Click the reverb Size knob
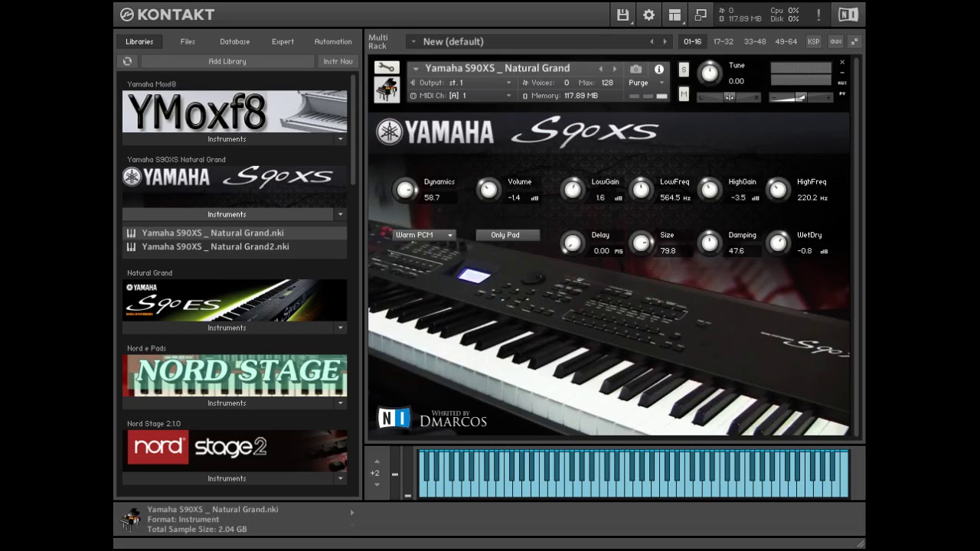Screen dimensions: 980x551 pyautogui.click(x=642, y=243)
